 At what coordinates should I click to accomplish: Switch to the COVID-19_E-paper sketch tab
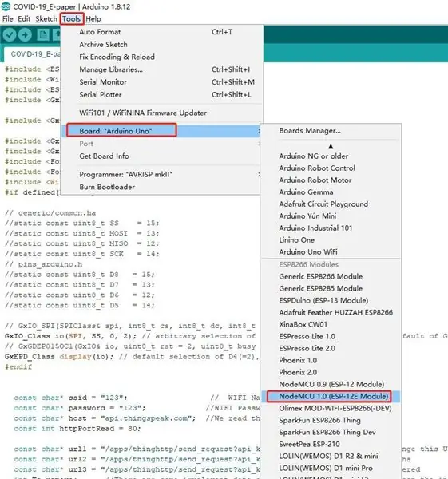pos(34,54)
